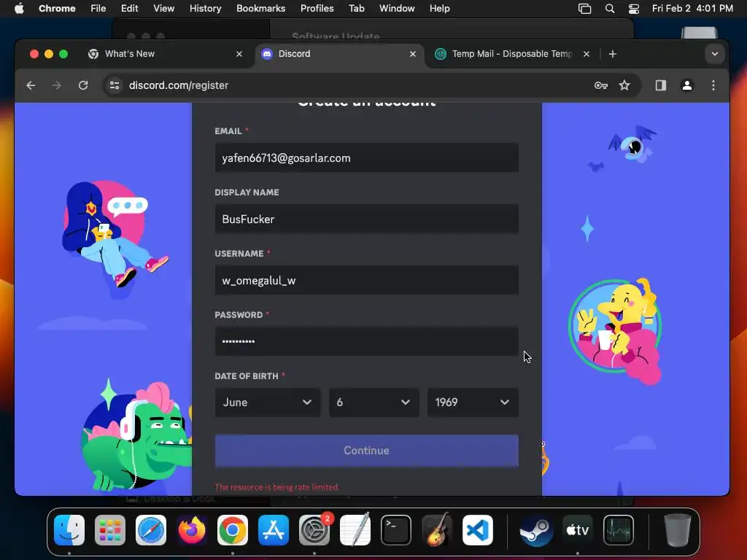Screen dimensions: 747x560
Task: Open GarageBand from the dock
Action: (436, 530)
